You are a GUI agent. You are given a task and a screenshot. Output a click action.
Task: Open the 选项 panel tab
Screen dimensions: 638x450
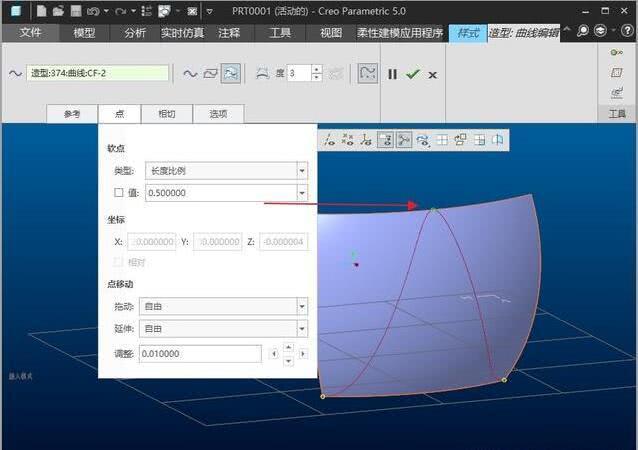coord(218,114)
